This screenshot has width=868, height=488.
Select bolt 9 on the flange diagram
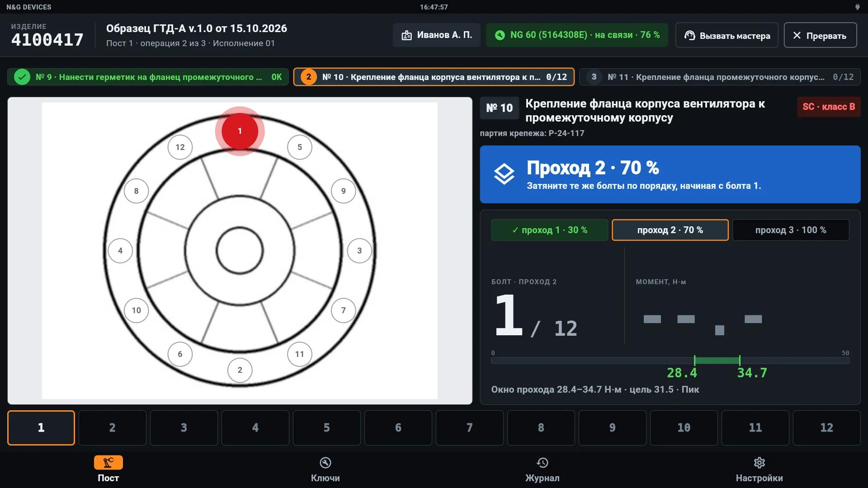click(343, 191)
